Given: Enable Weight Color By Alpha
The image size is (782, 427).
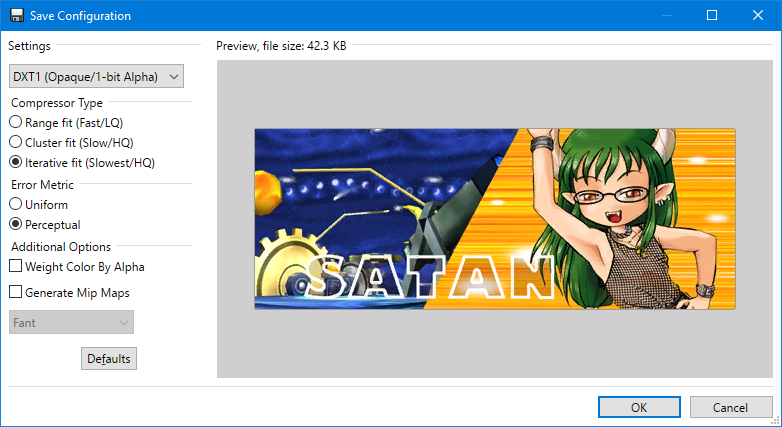Looking at the screenshot, I should [x=77, y=267].
